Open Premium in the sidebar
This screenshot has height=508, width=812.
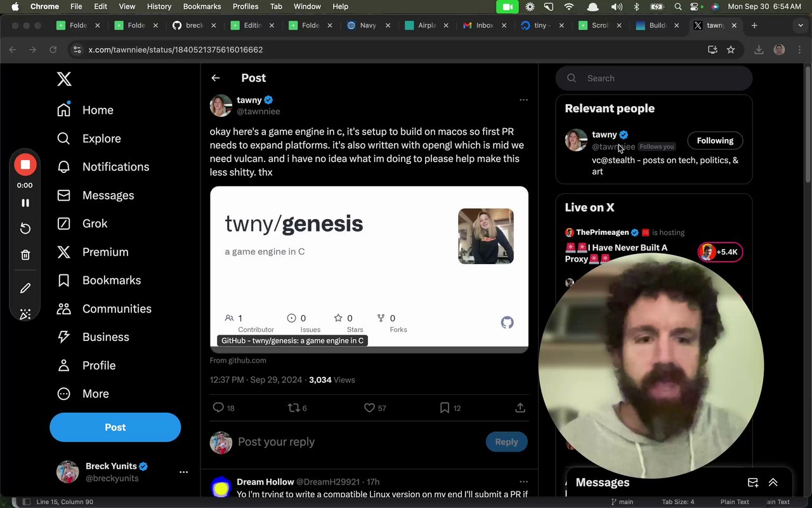click(x=93, y=252)
